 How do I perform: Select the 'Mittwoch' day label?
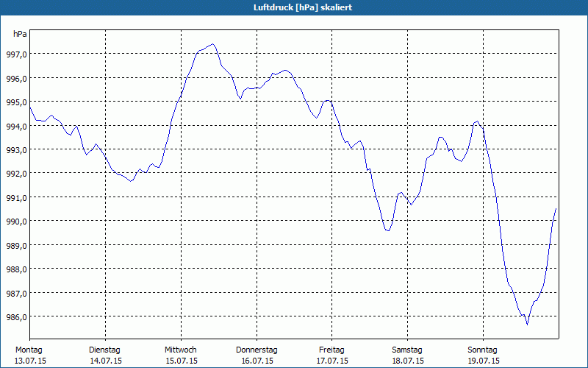click(x=180, y=350)
